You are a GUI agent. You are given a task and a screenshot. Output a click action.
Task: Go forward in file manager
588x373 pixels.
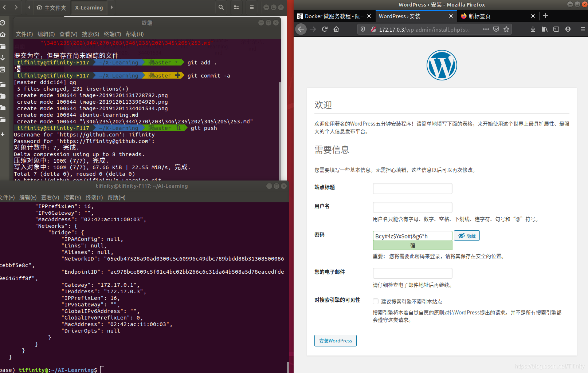tap(16, 7)
